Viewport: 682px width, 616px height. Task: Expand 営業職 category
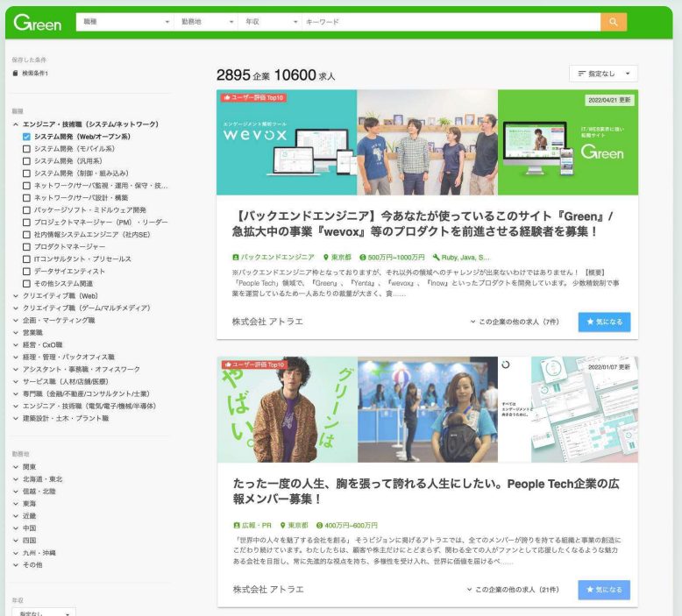tap(16, 333)
